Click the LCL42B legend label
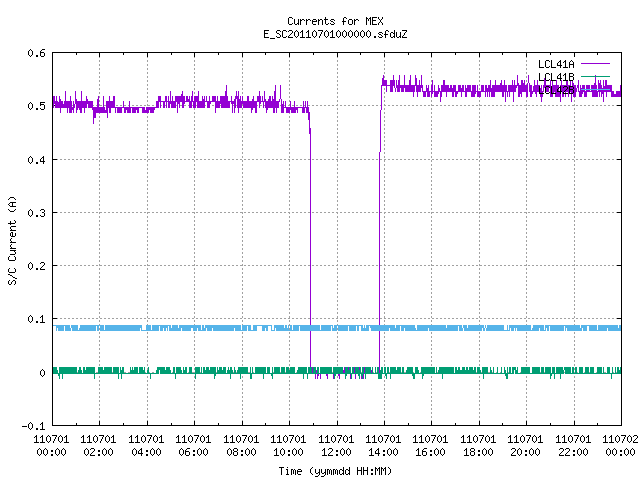 pos(556,90)
